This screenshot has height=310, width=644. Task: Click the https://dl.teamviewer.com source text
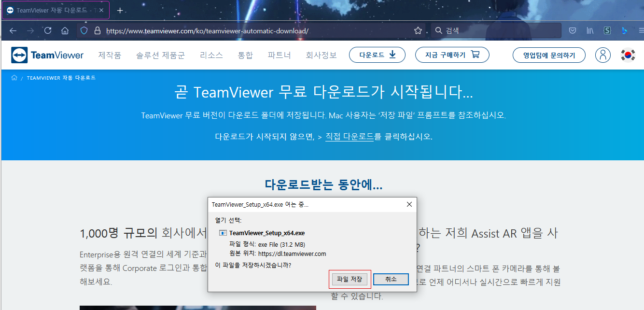pos(292,254)
